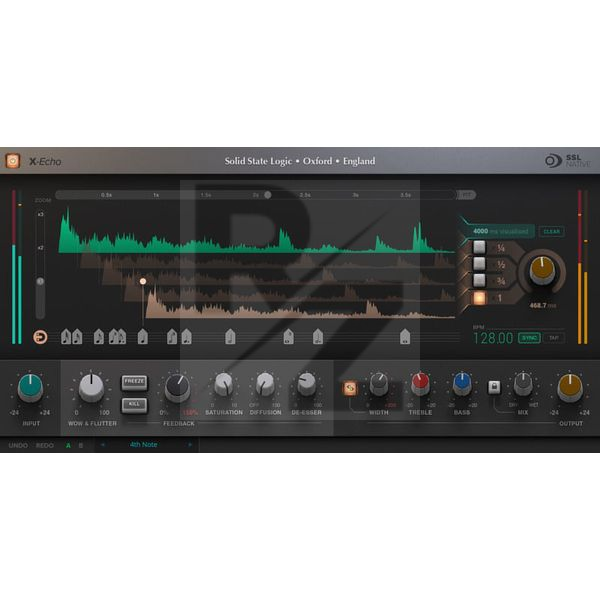Select the note marker nearest the 3.5s ruler label
600x600 pixels.
(405, 337)
